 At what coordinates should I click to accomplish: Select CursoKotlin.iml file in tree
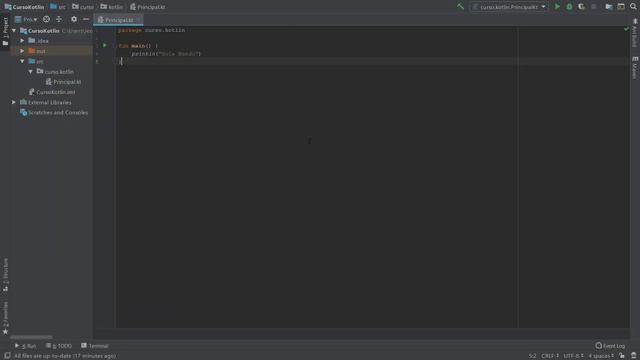pos(52,92)
